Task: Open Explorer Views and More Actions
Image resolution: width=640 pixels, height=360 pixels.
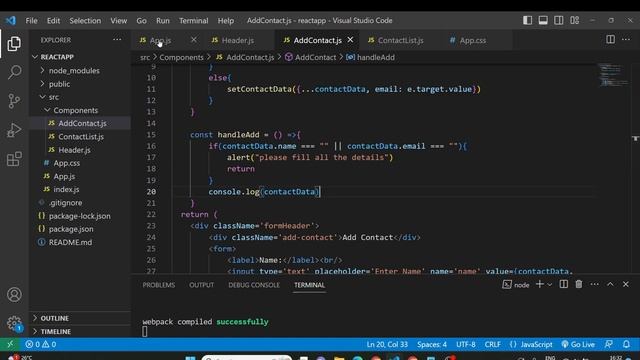Action: click(117, 40)
